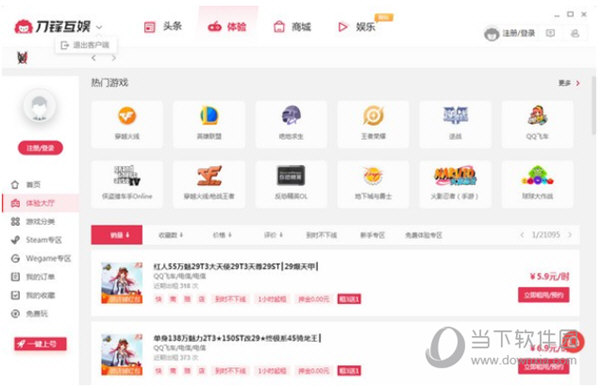600x388 pixels.
Task: Open the 地下城与勇士 game card
Action: [x=373, y=184]
